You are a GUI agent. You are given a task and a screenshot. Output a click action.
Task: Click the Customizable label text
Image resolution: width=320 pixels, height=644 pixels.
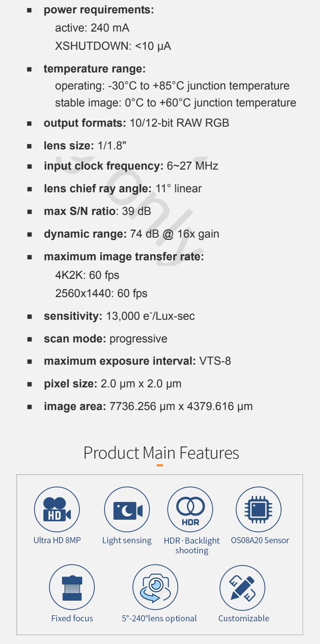coord(244,618)
